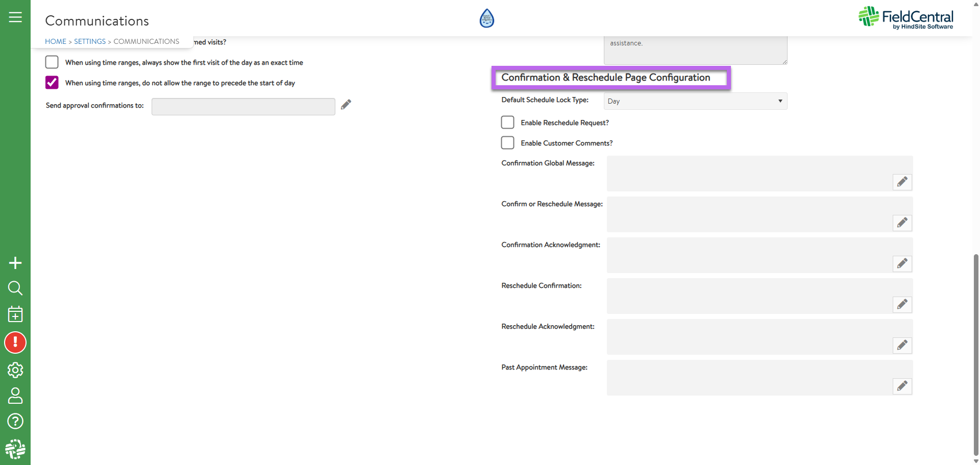Viewport: 980px width, 465px height.
Task: Open the user profile icon in sidebar
Action: 15,396
